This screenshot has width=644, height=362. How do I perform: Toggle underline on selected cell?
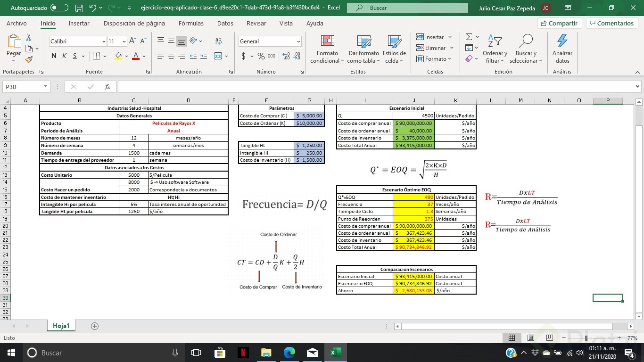(x=74, y=56)
